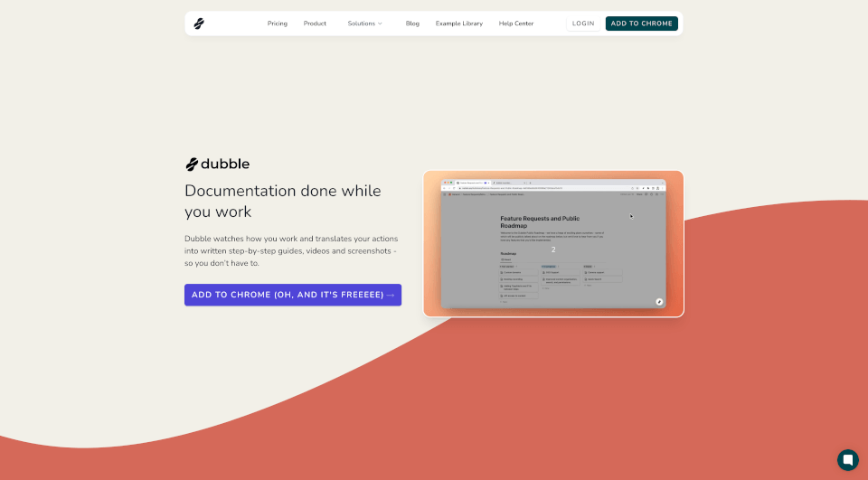868x480 pixels.
Task: Open the chat support bubble icon
Action: tap(847, 459)
